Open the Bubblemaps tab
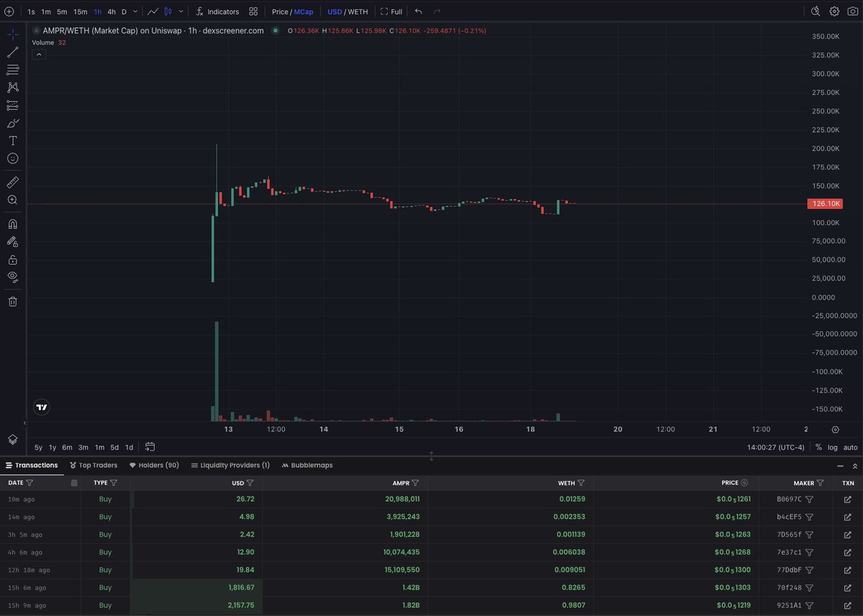863x616 pixels. click(x=307, y=465)
